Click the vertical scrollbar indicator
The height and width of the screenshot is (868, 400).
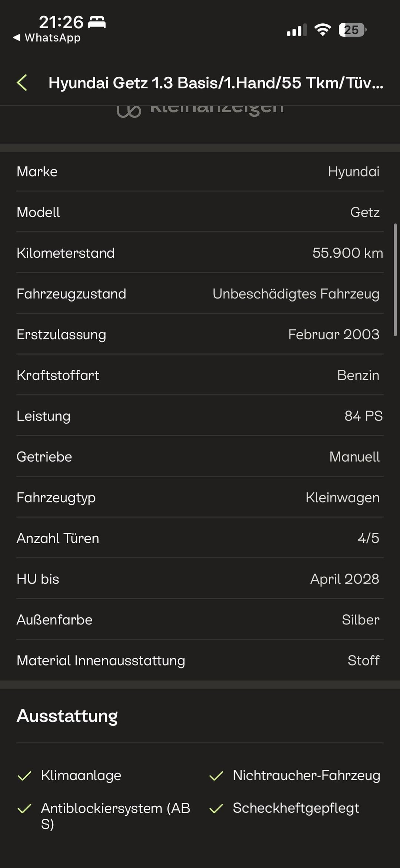pos(396,280)
